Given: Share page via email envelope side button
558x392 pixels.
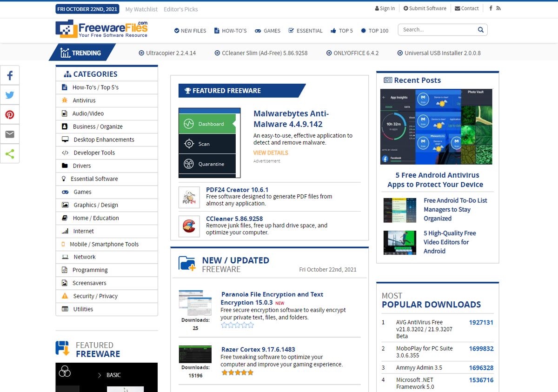Looking at the screenshot, I should coord(10,134).
